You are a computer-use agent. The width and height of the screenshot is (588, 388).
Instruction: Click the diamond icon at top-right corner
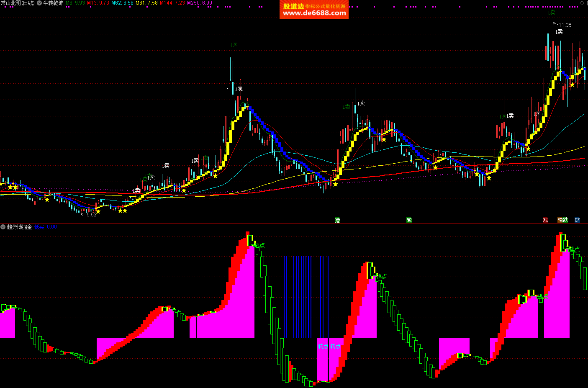coord(582,3)
